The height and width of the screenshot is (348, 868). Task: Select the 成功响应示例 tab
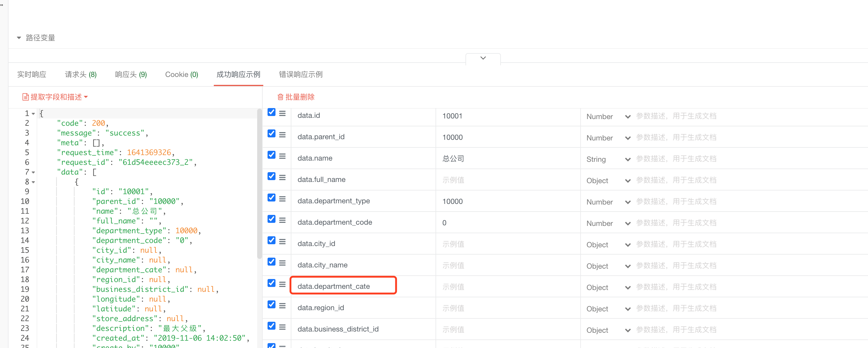(x=238, y=74)
